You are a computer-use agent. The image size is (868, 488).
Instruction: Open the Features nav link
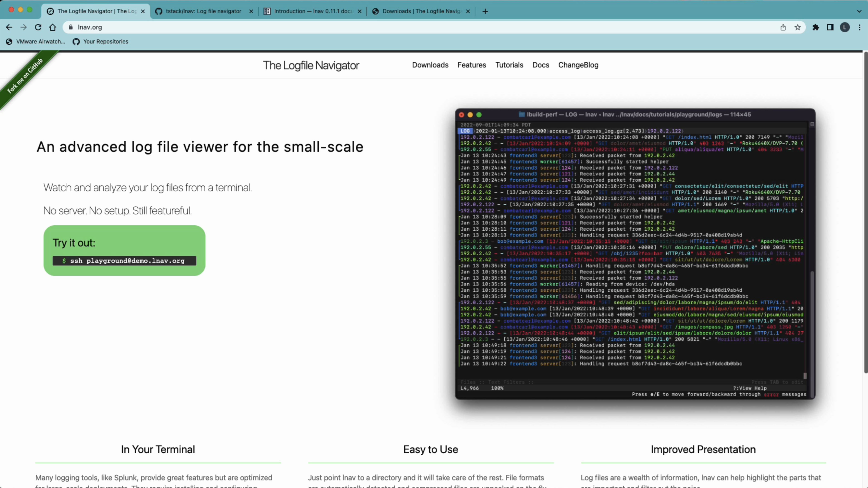(x=472, y=65)
